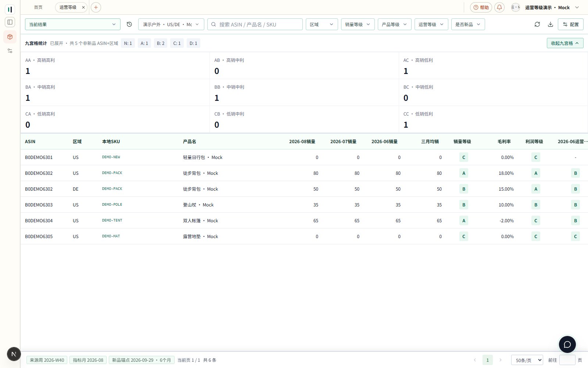Open the 销量等级 filter dropdown

358,24
